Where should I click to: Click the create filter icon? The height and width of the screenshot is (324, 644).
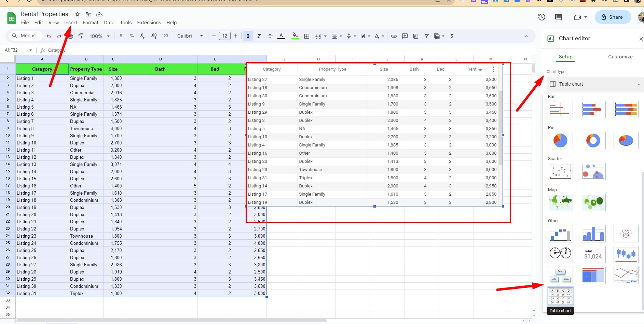(x=427, y=36)
